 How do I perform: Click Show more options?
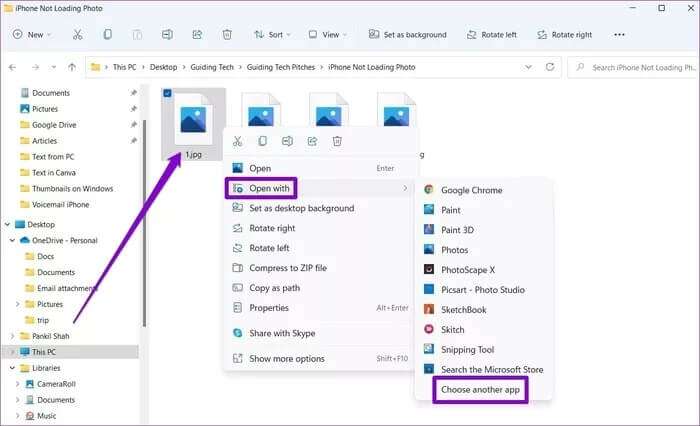point(320,359)
